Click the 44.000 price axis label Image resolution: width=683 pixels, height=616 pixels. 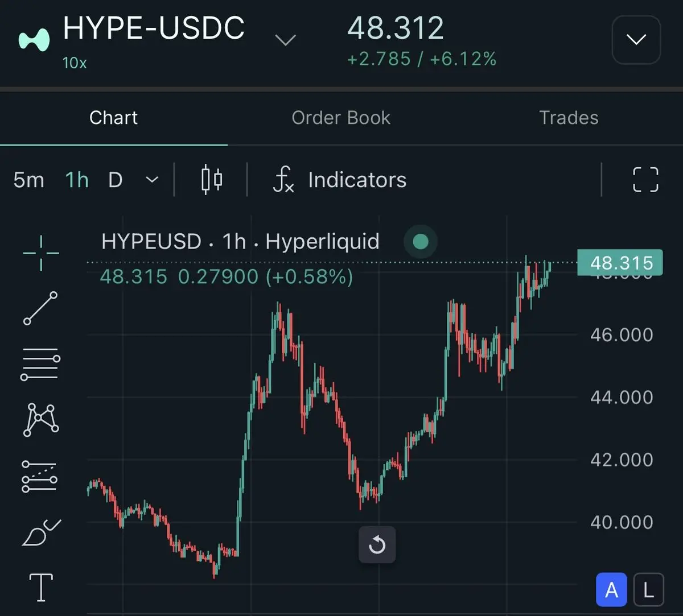[622, 397]
